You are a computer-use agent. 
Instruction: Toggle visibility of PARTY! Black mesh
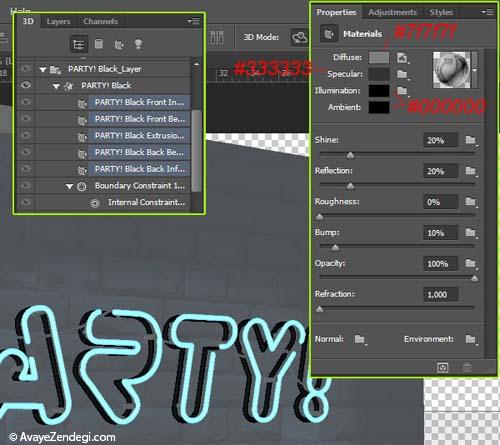(26, 85)
